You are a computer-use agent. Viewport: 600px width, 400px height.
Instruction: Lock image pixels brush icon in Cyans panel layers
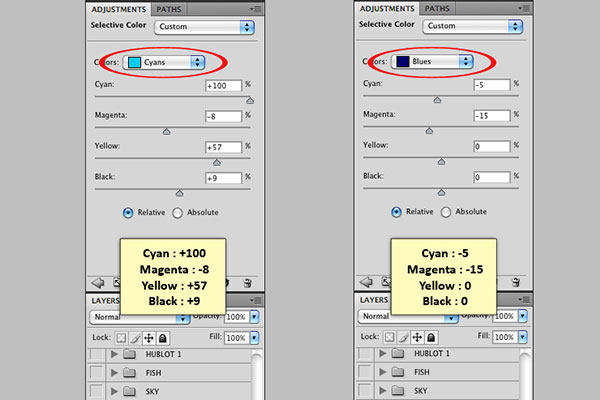tap(135, 338)
